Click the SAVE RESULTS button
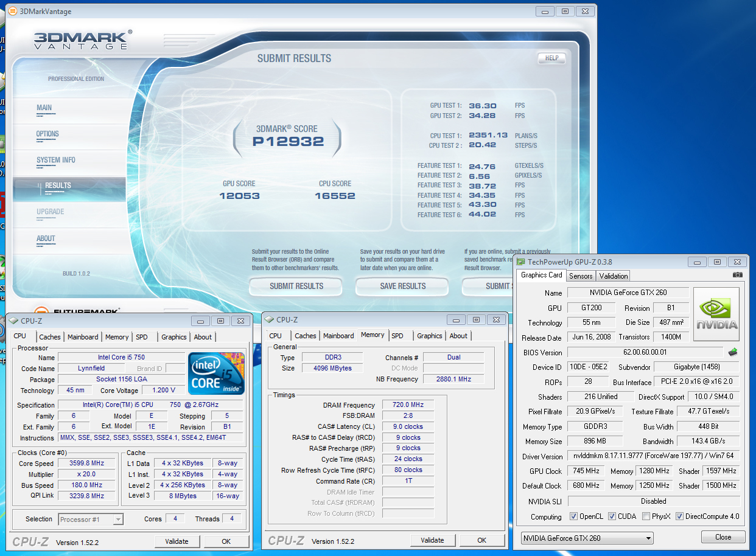 pos(402,286)
